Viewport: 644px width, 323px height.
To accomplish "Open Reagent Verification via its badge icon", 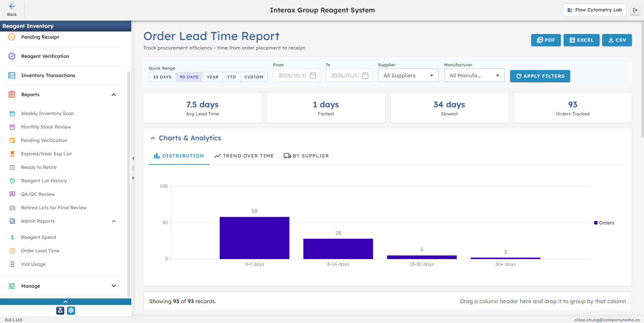I will [12, 56].
